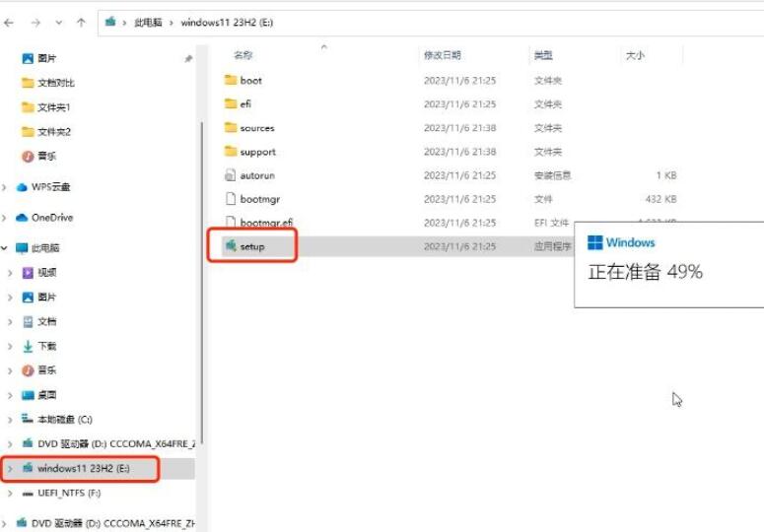Select windows11 23H2 (E:) breadcrumb
The height and width of the screenshot is (532, 764).
tap(227, 23)
